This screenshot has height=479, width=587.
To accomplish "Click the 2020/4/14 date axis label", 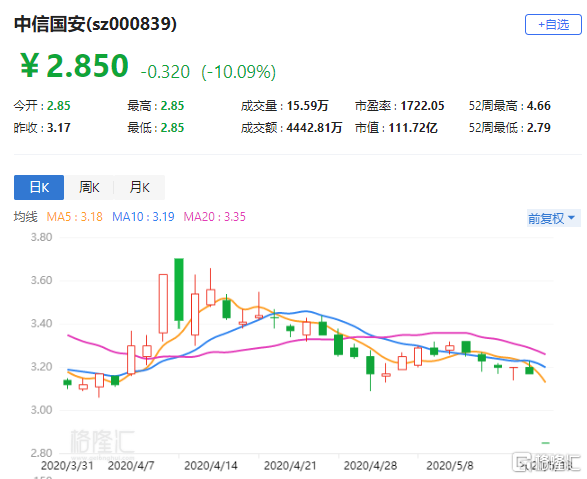I will [x=211, y=466].
